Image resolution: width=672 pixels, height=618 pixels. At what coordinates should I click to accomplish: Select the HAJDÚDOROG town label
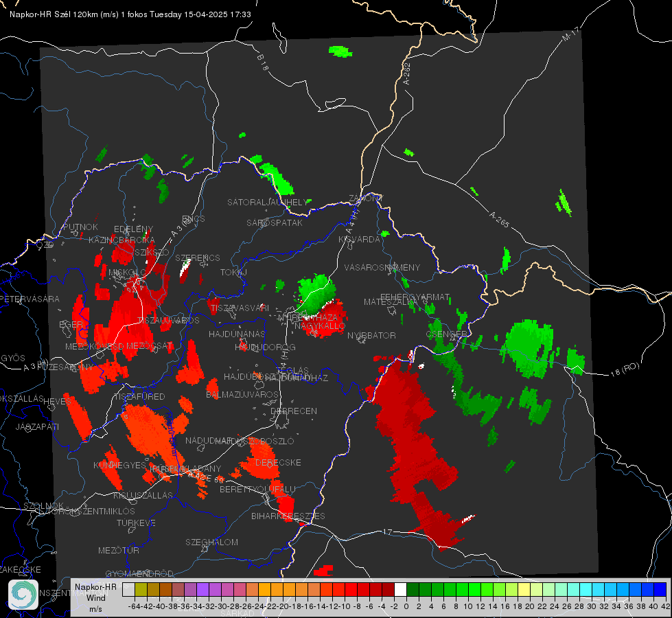pos(265,347)
